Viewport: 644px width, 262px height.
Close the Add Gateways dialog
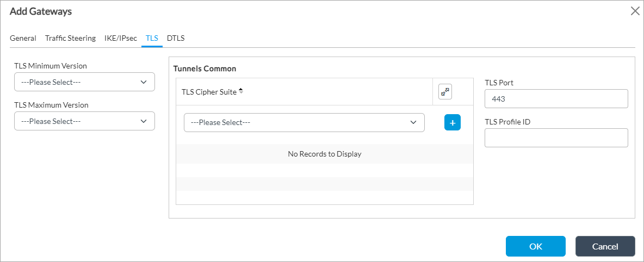pos(634,11)
